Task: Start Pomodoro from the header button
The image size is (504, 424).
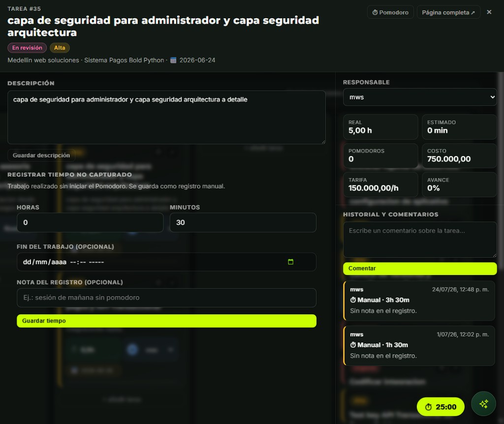Action: pyautogui.click(x=390, y=12)
